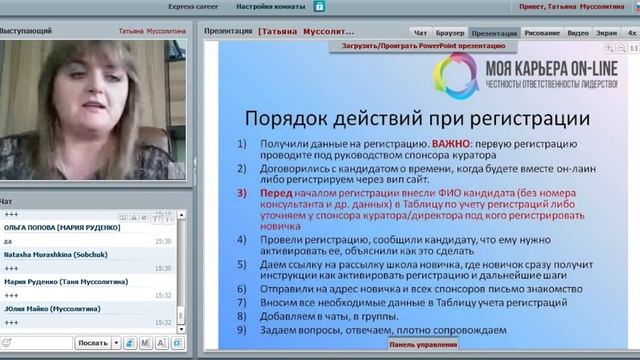This screenshot has width=640, height=360.
Task: Switch to the Чат tab
Action: click(420, 33)
